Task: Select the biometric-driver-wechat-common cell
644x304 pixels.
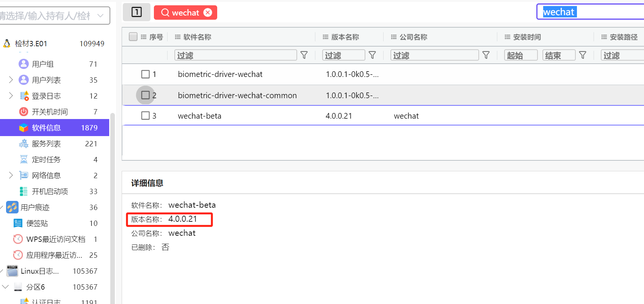Action: [237, 95]
